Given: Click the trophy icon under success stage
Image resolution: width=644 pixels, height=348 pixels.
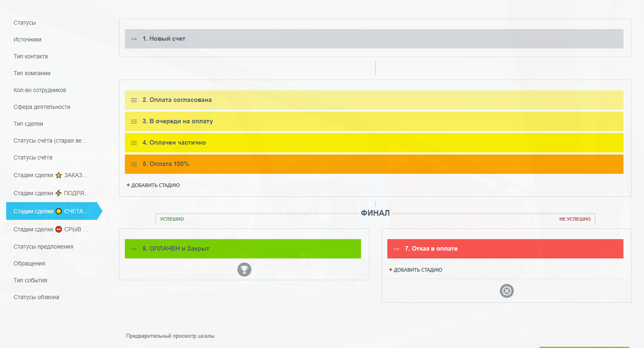Looking at the screenshot, I should 244,270.
